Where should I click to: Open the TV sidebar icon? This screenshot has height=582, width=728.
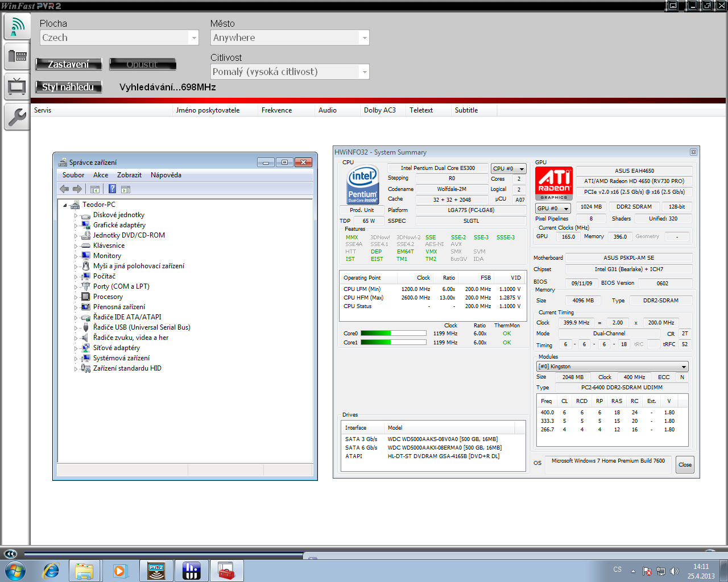tap(17, 86)
